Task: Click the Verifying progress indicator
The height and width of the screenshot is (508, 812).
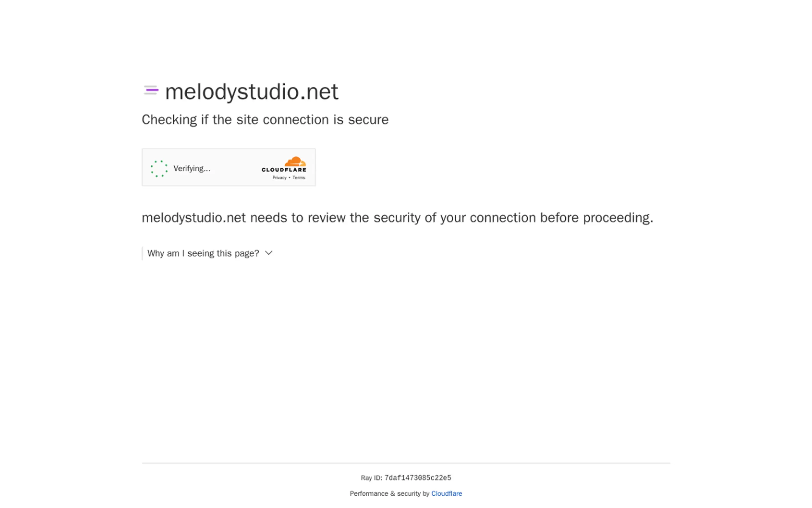Action: click(x=159, y=168)
